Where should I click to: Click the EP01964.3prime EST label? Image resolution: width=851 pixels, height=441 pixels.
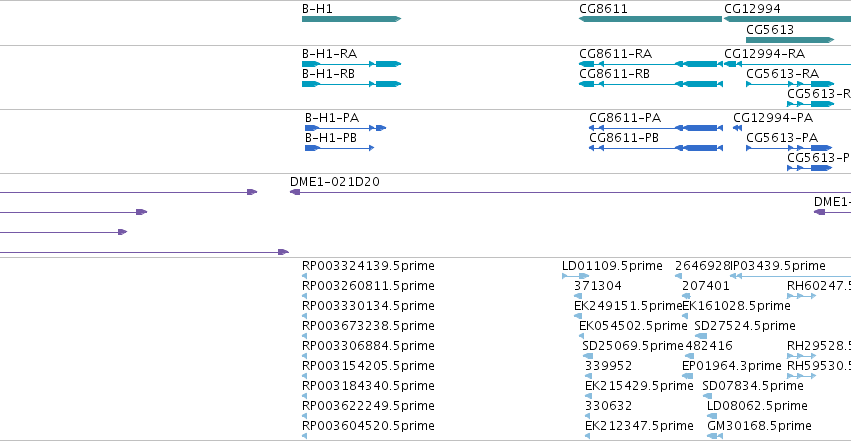click(x=731, y=366)
